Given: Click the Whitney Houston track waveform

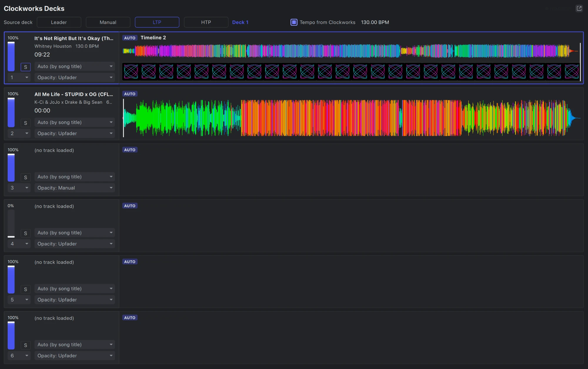Looking at the screenshot, I should 351,51.
